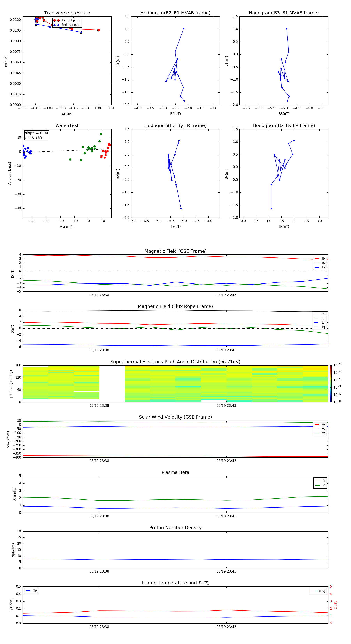Screen dimensions: 351x644
Task: Click the 'Vsw(km/s)' axis label
Action: [x=8, y=439]
